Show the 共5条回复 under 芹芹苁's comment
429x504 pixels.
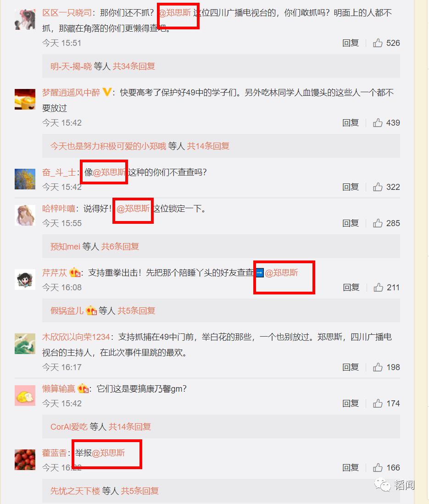tap(136, 311)
